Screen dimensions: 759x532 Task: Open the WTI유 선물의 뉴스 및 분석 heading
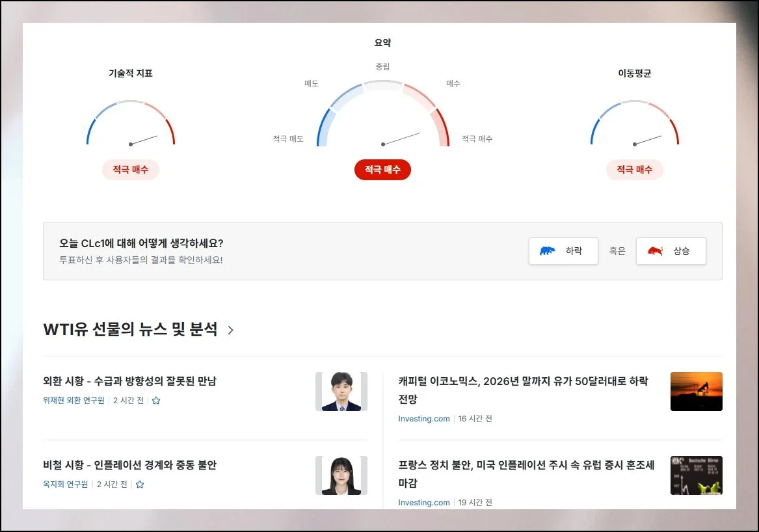130,330
